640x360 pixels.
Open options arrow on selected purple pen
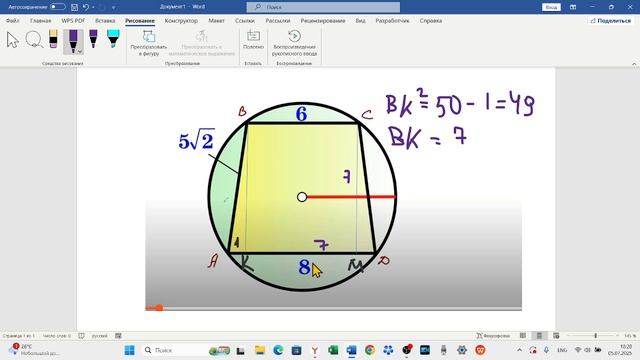click(x=80, y=51)
